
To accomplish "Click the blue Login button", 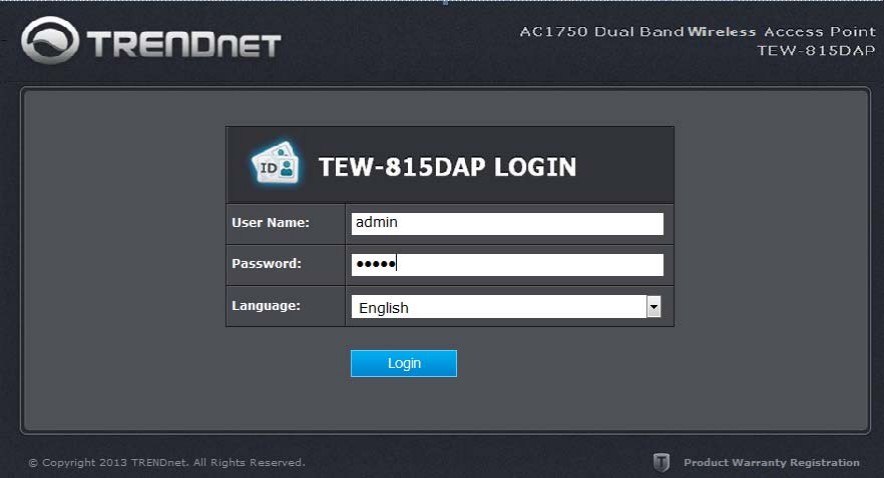I will 404,363.
